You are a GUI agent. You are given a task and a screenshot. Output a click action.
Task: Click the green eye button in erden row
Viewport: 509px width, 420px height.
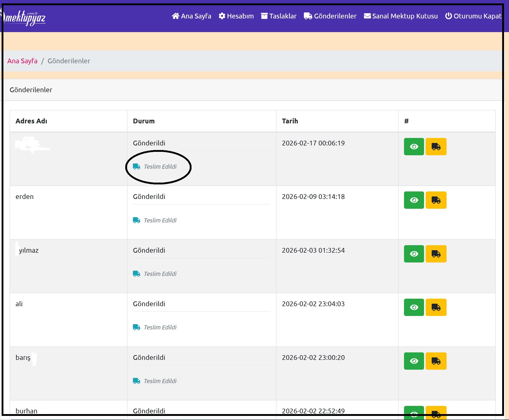[x=414, y=200]
